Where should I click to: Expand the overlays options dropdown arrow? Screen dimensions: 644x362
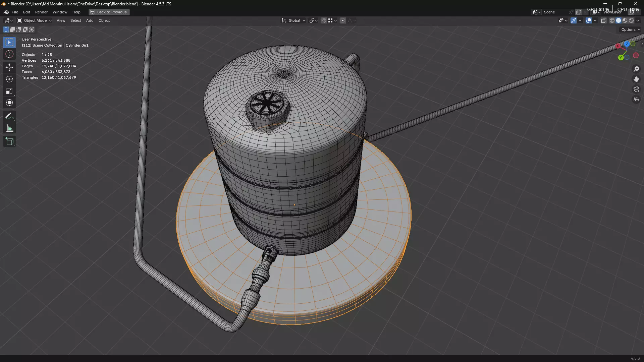click(x=595, y=20)
